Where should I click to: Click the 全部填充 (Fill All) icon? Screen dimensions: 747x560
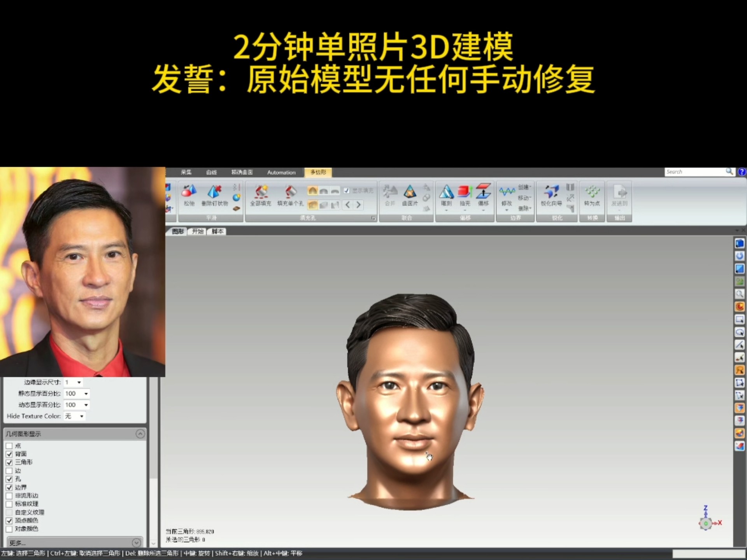coord(261,191)
